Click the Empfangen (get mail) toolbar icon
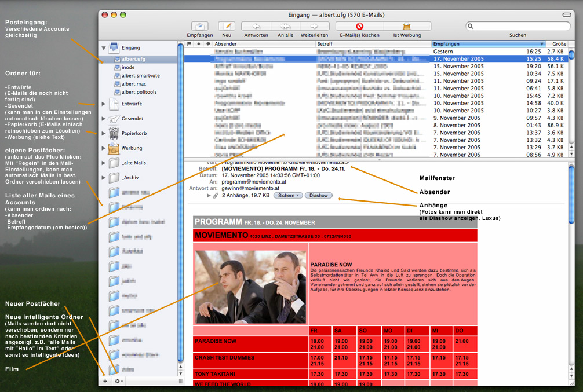 pyautogui.click(x=200, y=27)
